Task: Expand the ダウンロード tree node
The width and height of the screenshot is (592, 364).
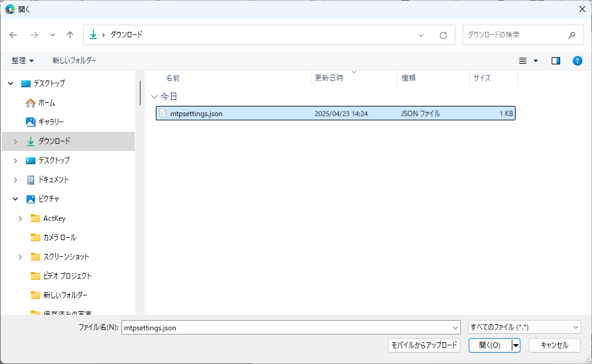Action: [x=15, y=141]
